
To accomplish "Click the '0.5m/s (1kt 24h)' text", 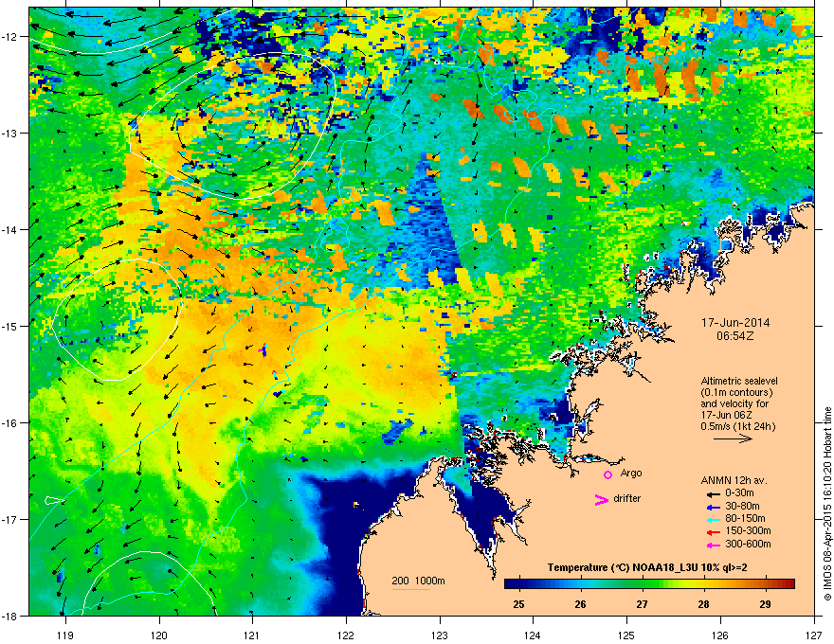I will (x=737, y=426).
